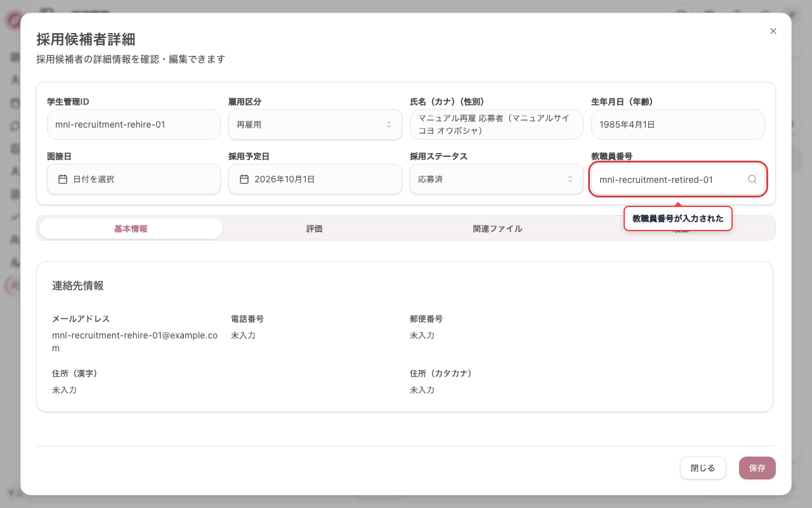Click the 氏名（カナ） field
This screenshot has height=508, width=812.
click(497, 124)
